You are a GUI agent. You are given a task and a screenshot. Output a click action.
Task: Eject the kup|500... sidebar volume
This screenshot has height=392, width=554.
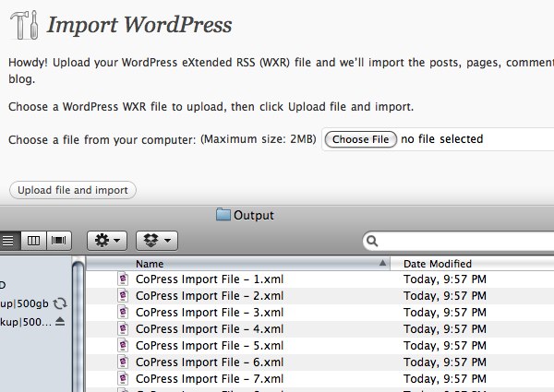60,321
